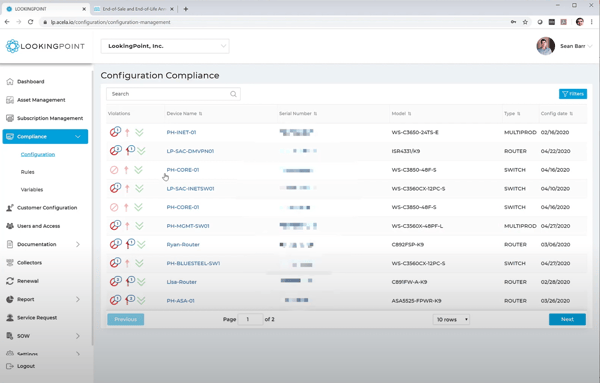Open device PH-INET-01
Screen dimensions: 600x383
click(x=181, y=132)
